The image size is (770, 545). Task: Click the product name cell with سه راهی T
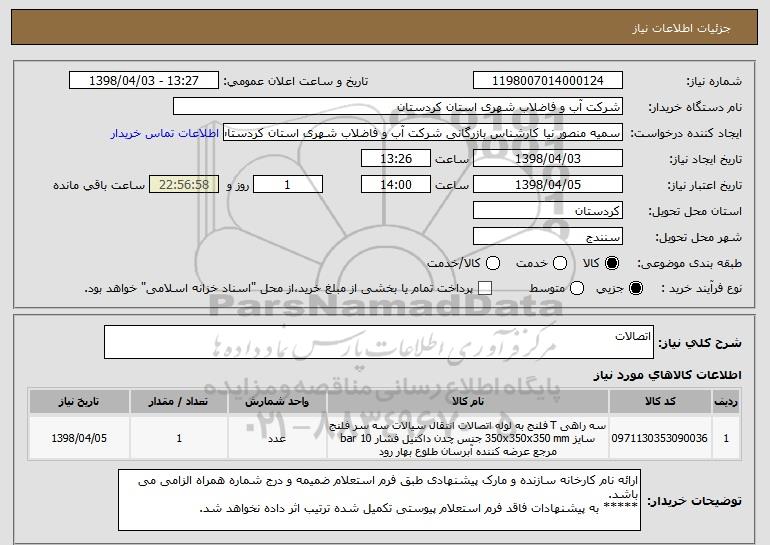468,438
